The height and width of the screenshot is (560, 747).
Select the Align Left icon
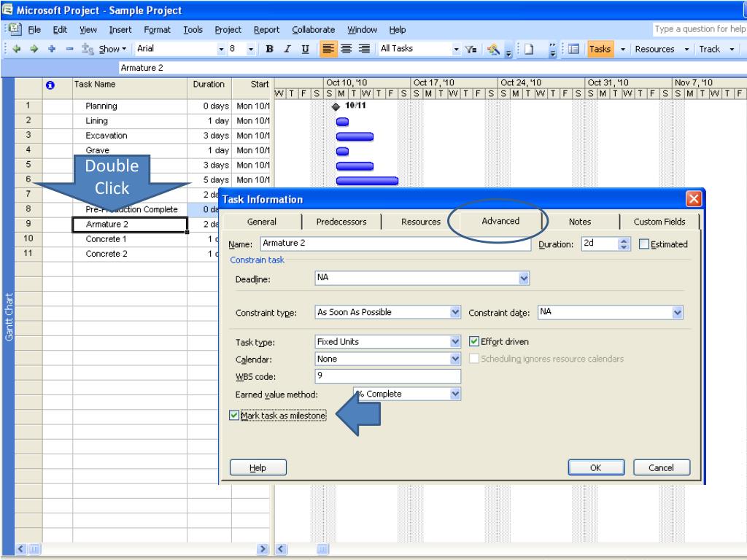click(x=328, y=49)
